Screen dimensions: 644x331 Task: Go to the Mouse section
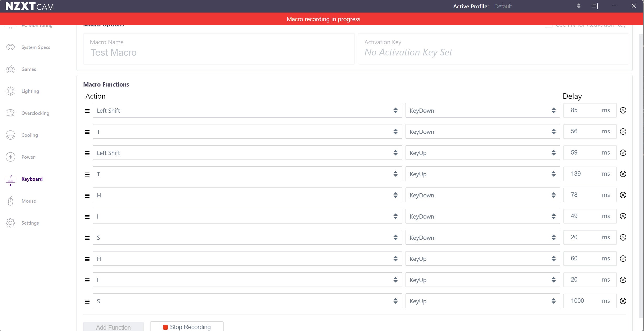[x=29, y=201]
